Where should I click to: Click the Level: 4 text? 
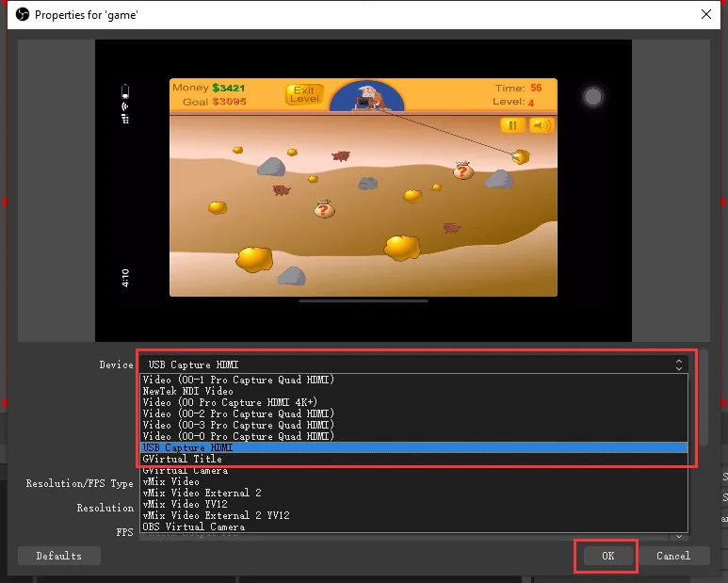coord(513,102)
